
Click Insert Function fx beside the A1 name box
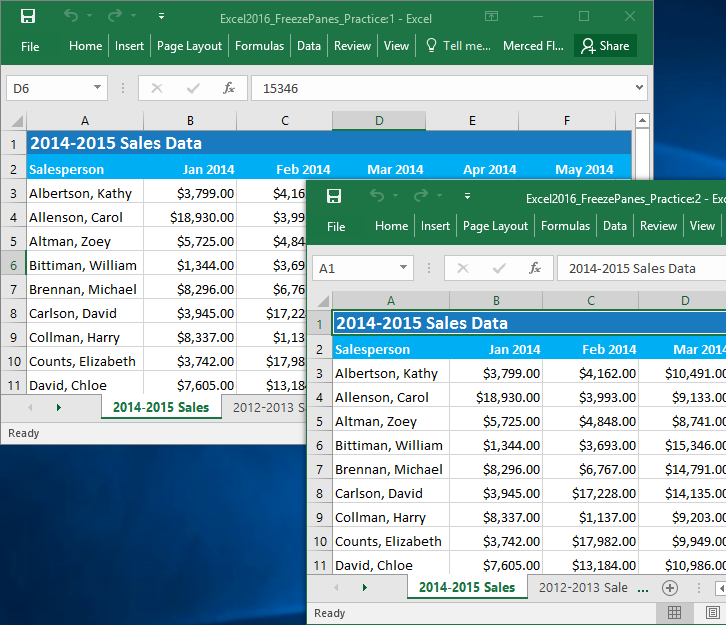pyautogui.click(x=535, y=268)
